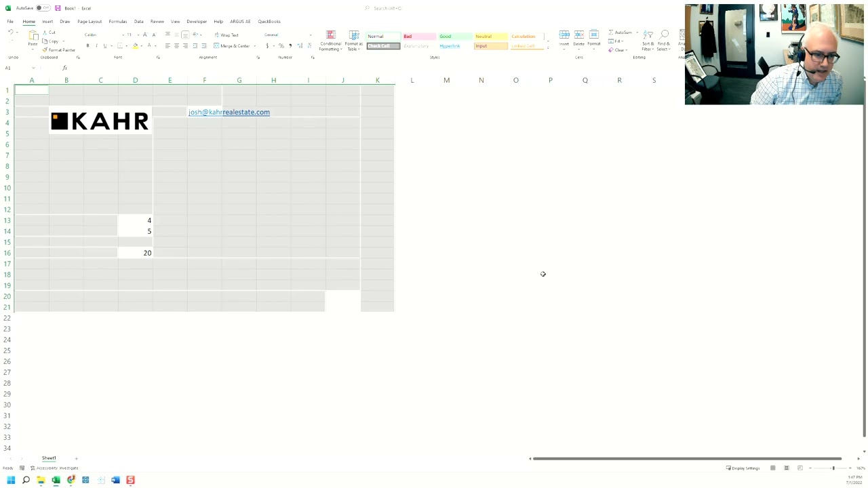The image size is (868, 488).
Task: Add a new sheet with plus icon
Action: [x=76, y=458]
